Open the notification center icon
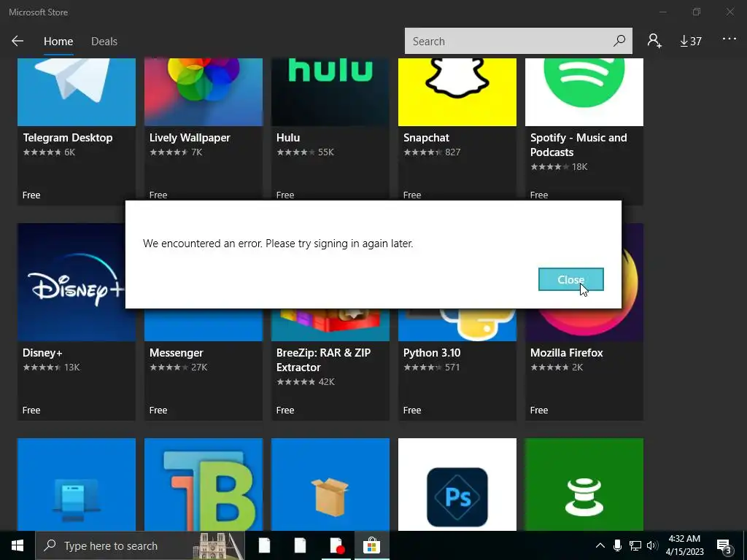 (x=724, y=546)
